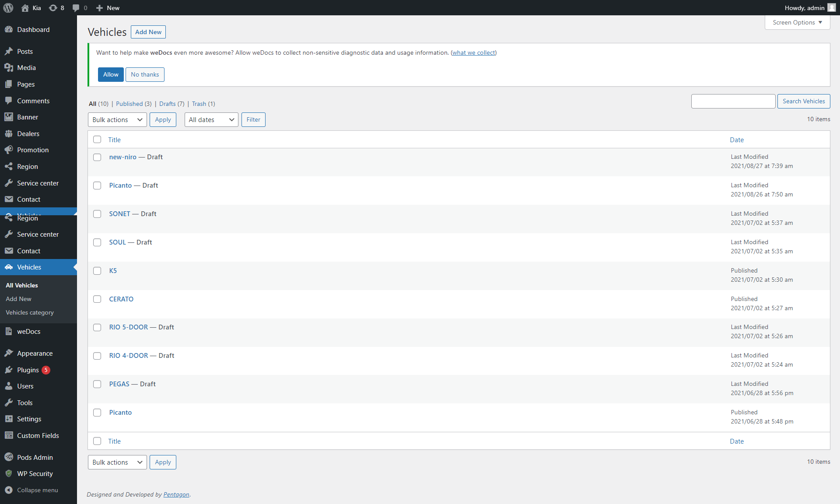Open Pods Admin icon
840x504 pixels.
pyautogui.click(x=9, y=457)
